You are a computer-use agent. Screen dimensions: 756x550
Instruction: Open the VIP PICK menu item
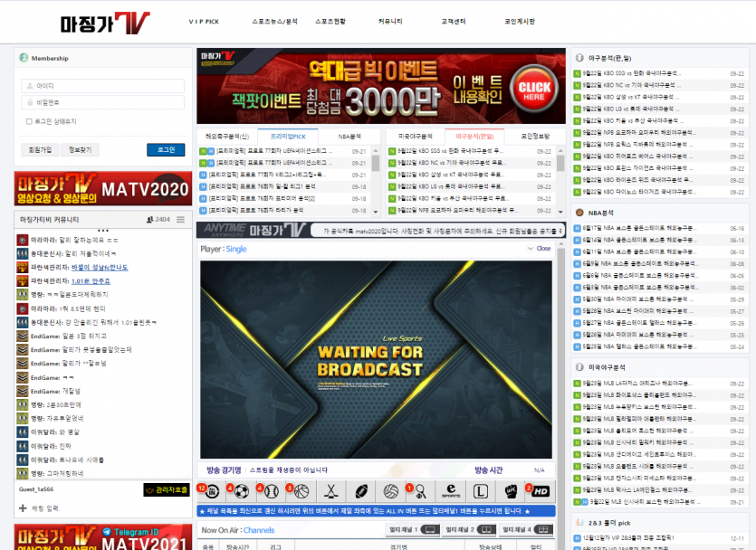point(203,20)
